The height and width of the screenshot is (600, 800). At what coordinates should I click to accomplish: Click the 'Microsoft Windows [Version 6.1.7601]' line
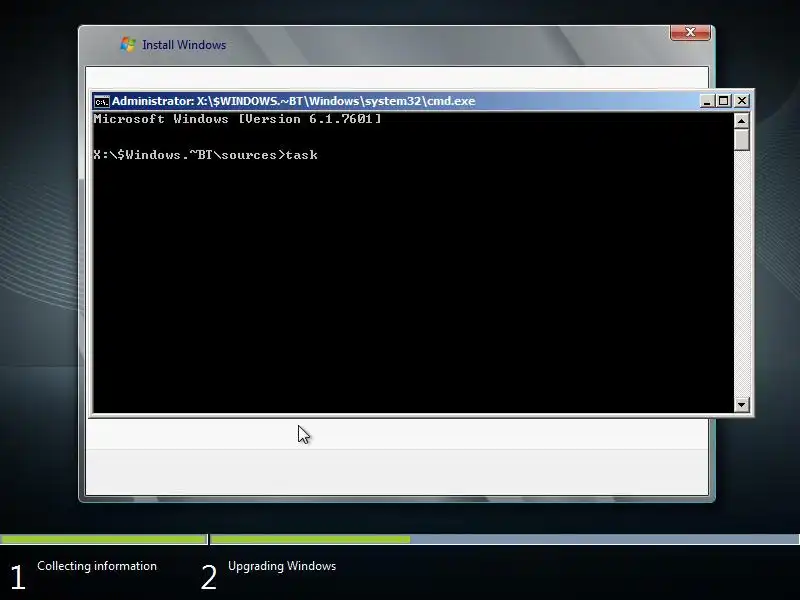pyautogui.click(x=237, y=119)
